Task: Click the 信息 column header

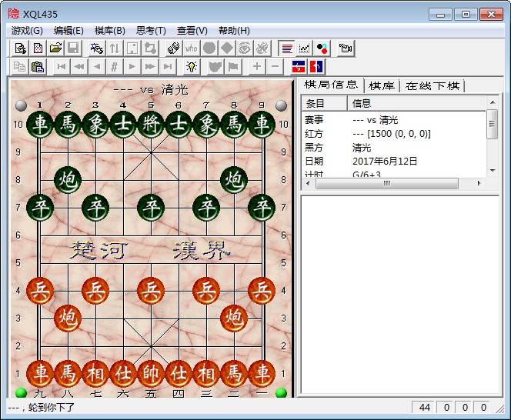Action: (x=417, y=104)
